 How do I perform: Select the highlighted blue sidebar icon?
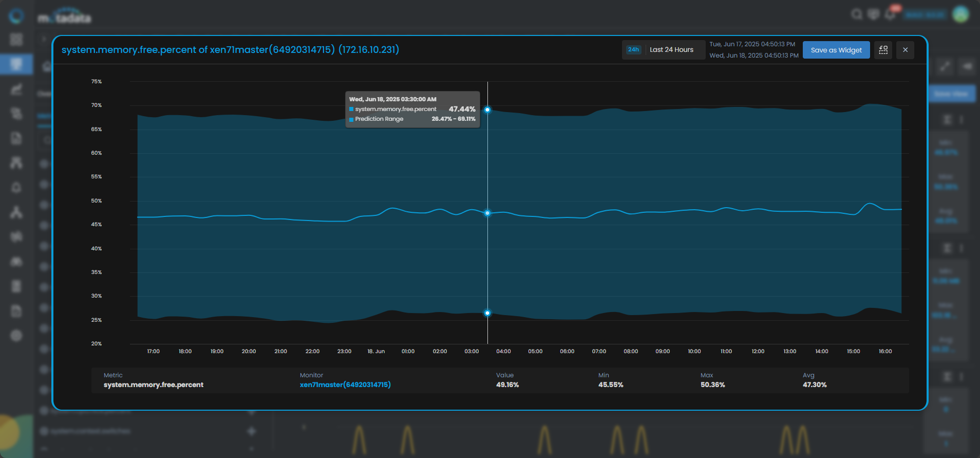pos(16,64)
